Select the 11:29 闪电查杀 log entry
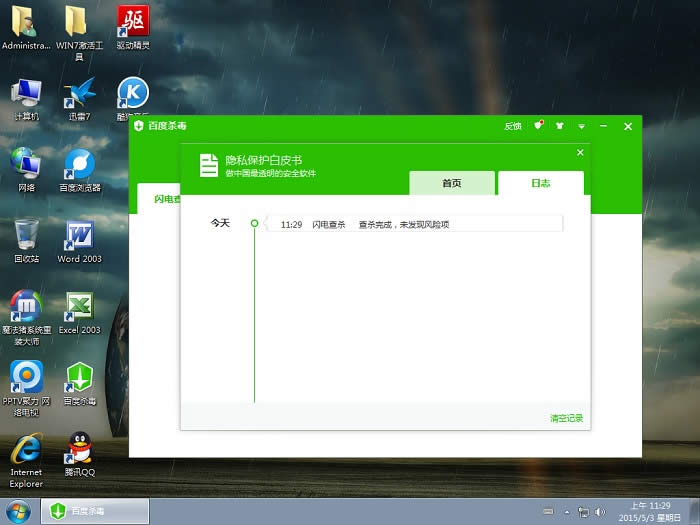 coord(414,224)
